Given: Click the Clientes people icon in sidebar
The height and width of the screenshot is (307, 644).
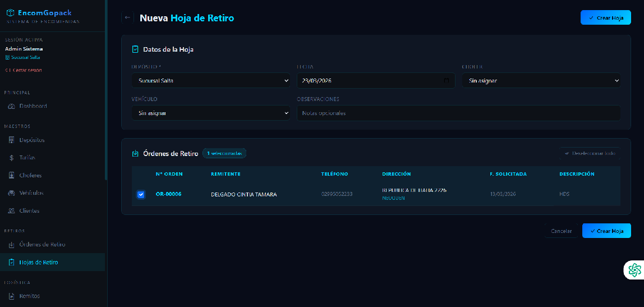Looking at the screenshot, I should point(12,211).
